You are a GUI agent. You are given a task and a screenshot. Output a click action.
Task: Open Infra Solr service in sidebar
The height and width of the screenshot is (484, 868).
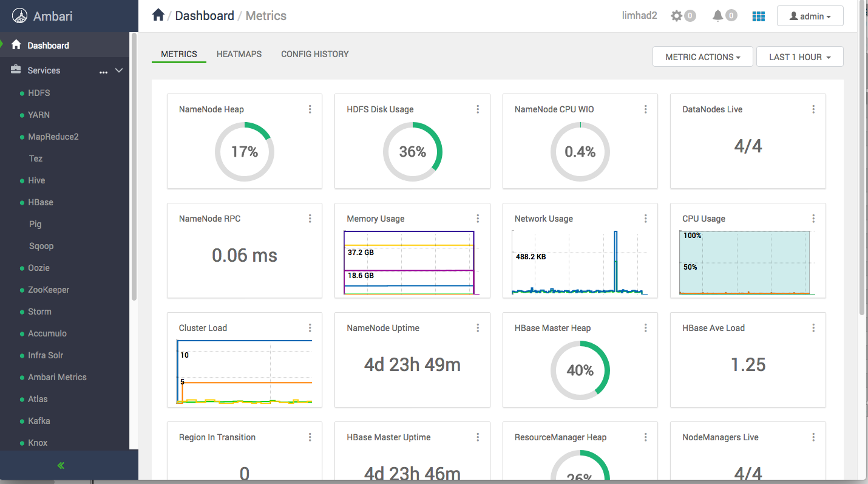(x=46, y=355)
